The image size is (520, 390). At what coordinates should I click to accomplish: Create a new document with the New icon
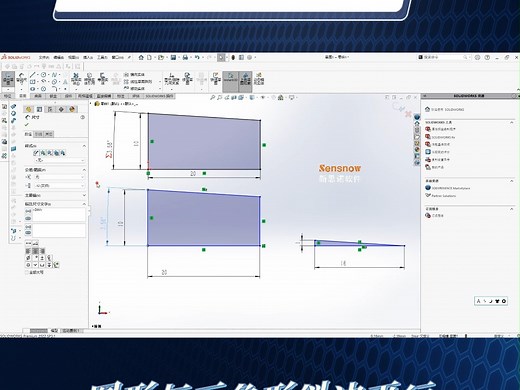pyautogui.click(x=149, y=57)
